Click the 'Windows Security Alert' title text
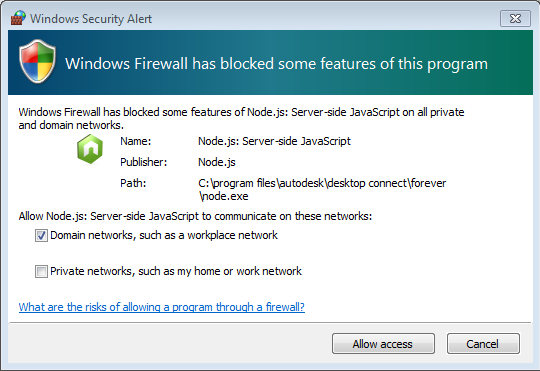The image size is (540, 371). [91, 19]
